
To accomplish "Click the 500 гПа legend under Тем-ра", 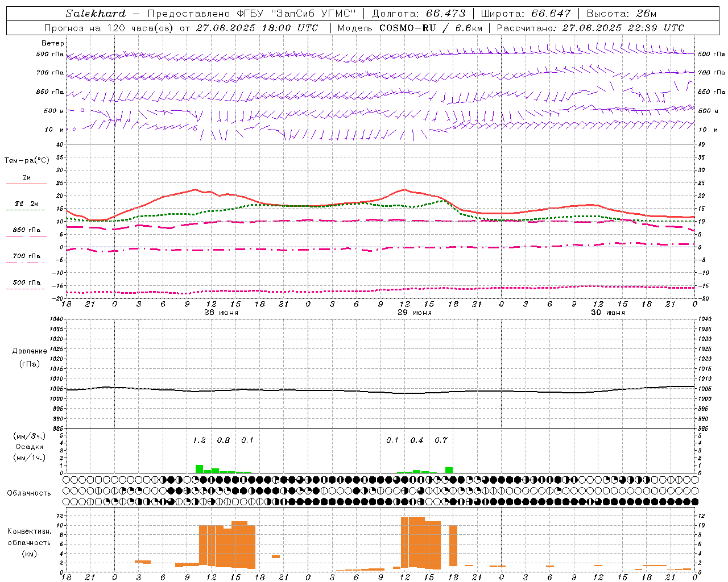I will click(x=26, y=282).
